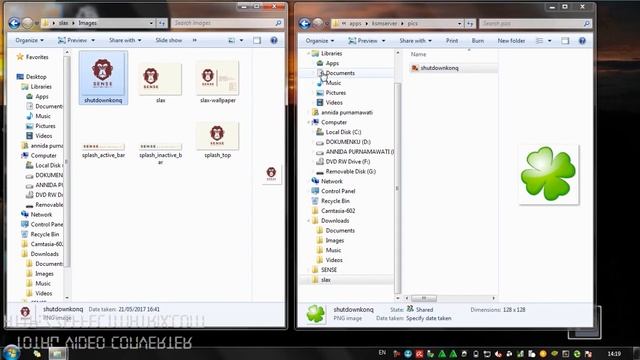Click Forward arrow in pics window
640x360 pixels.
coord(318,24)
